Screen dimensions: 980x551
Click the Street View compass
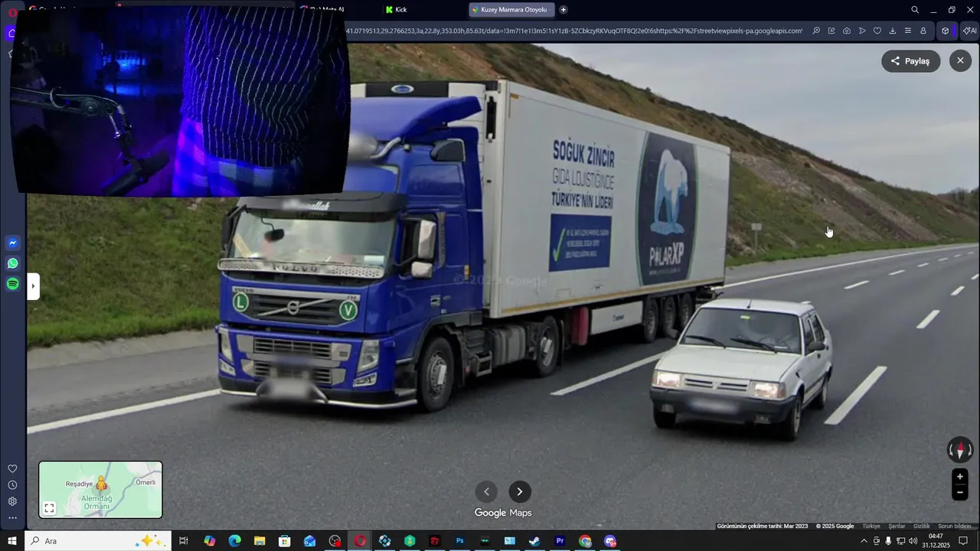(x=959, y=450)
